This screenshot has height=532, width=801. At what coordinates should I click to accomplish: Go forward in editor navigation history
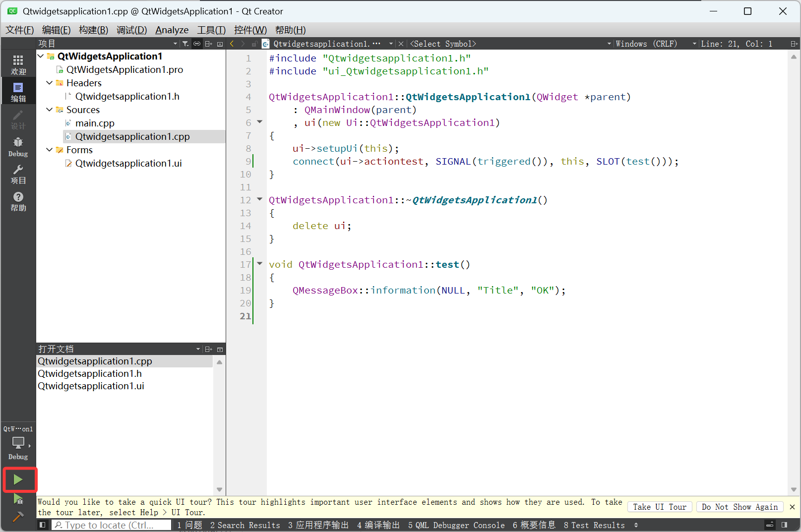pos(243,44)
